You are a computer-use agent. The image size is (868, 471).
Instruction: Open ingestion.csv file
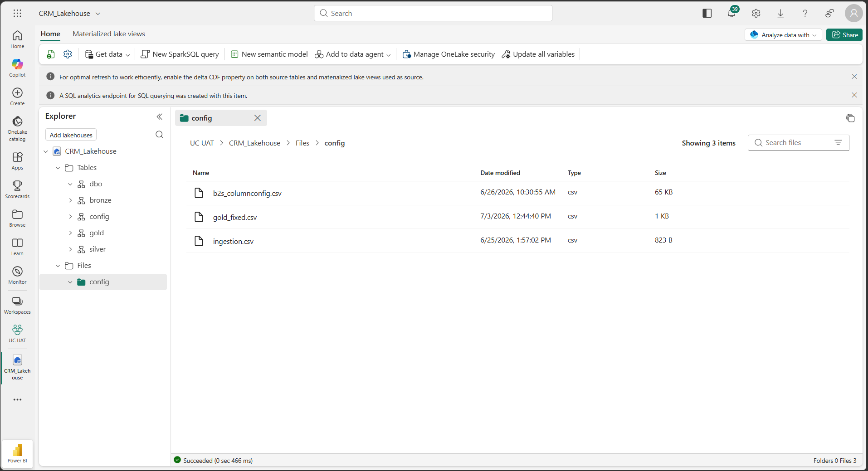click(x=233, y=242)
